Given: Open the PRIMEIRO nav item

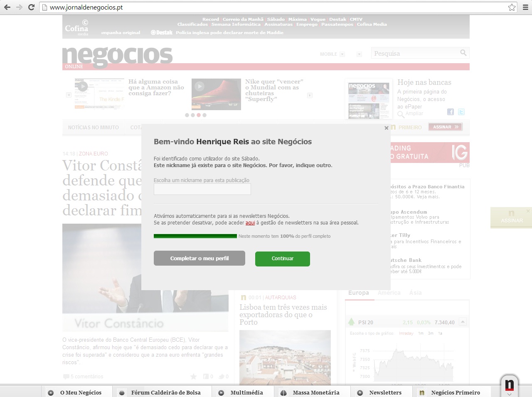Looking at the screenshot, I should click(x=410, y=128).
